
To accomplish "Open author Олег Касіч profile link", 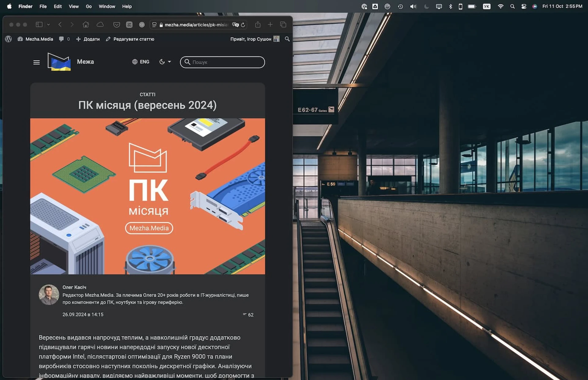I will [x=74, y=287].
